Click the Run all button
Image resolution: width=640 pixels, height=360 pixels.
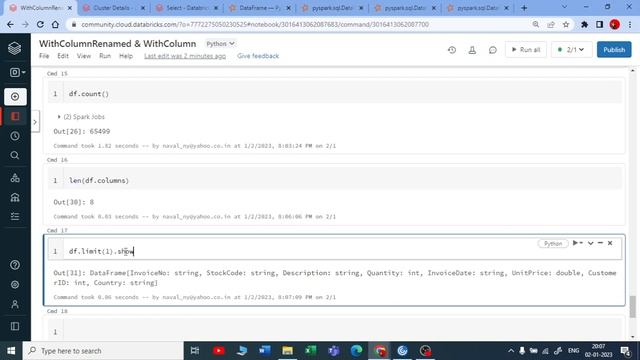pos(526,50)
